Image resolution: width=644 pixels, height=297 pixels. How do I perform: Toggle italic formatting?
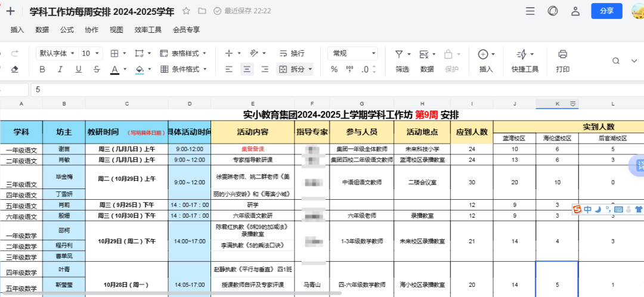60,69
